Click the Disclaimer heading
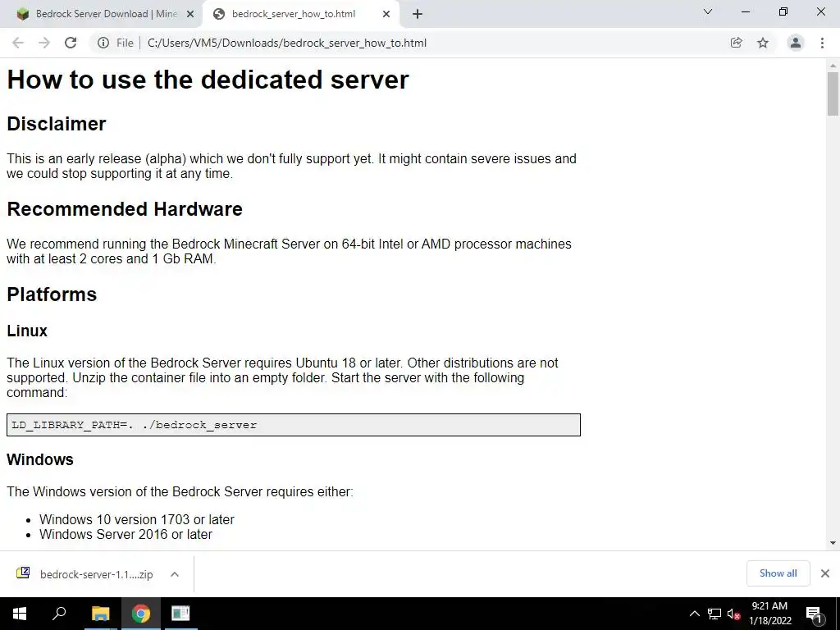 click(57, 124)
